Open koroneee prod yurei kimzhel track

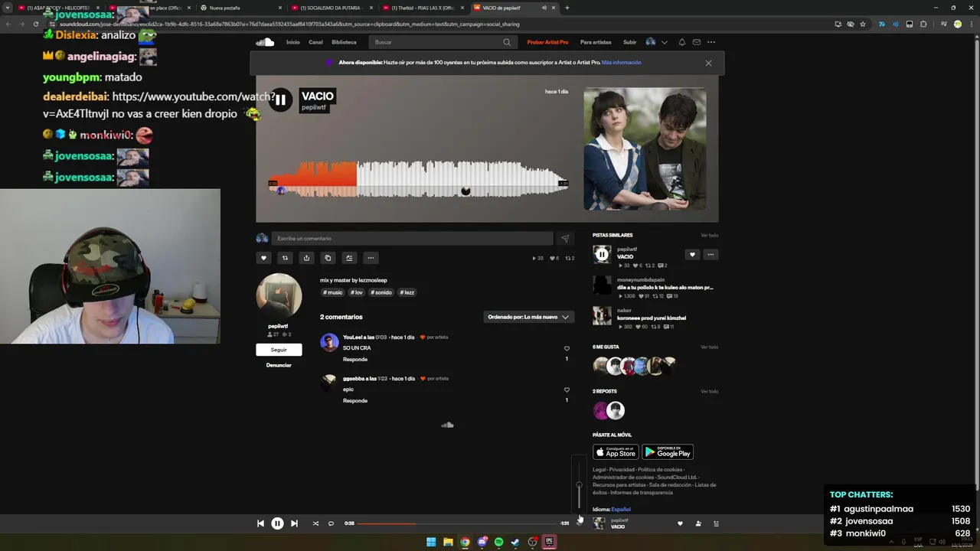(652, 318)
